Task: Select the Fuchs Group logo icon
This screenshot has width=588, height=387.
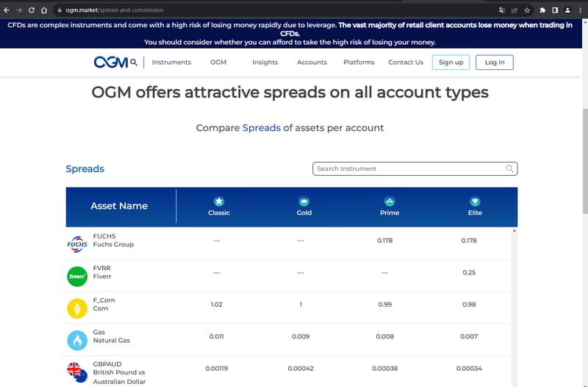Action: 77,244
